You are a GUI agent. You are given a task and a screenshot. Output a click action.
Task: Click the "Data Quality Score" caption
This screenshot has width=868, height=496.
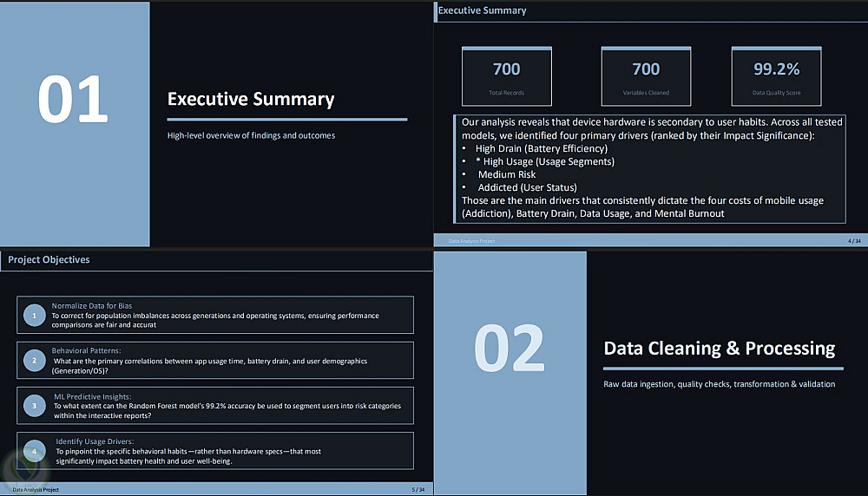[x=776, y=93]
